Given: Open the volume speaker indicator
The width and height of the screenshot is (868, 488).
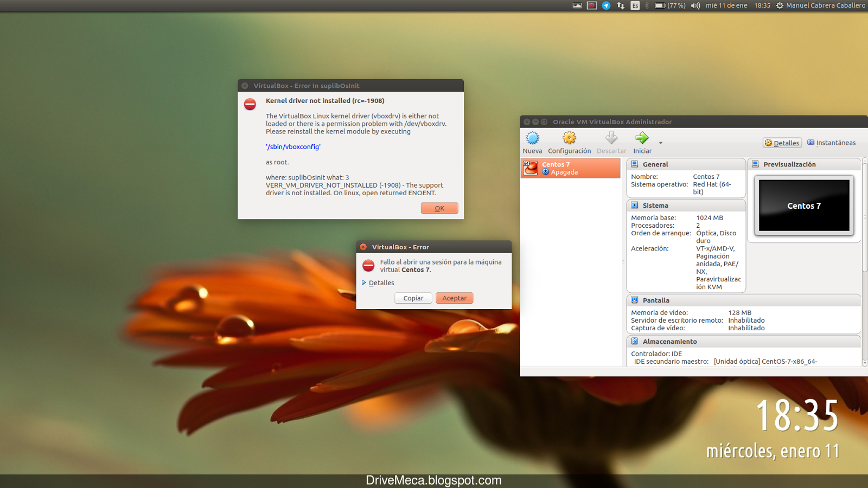Looking at the screenshot, I should tap(695, 5).
